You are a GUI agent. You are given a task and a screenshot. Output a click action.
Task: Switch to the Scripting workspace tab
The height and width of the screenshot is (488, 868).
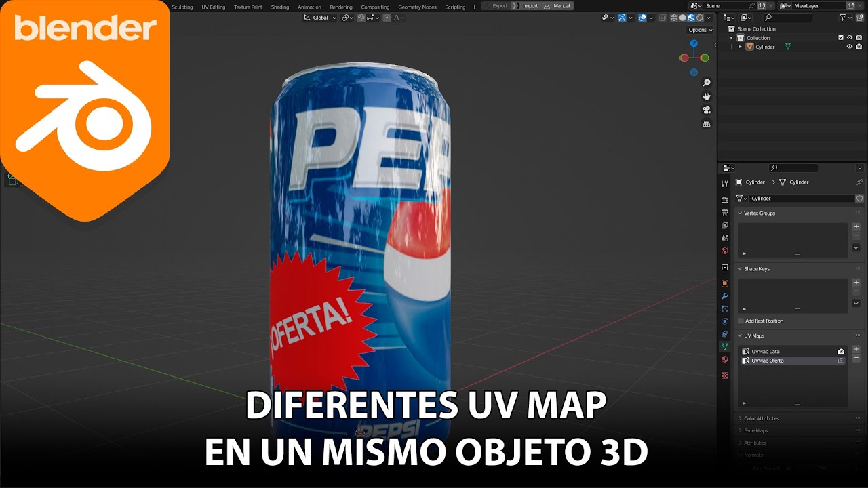click(x=455, y=7)
